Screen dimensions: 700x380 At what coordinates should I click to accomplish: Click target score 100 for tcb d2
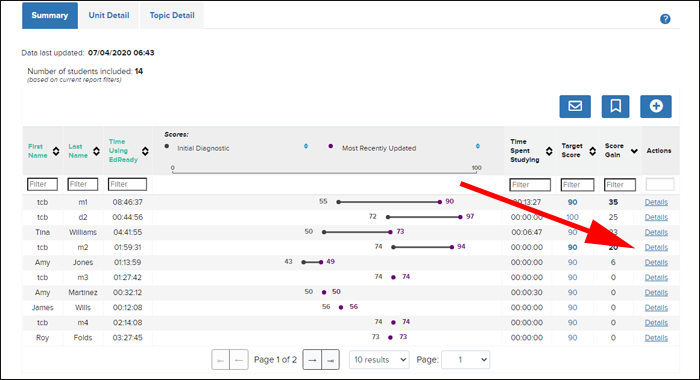point(572,217)
